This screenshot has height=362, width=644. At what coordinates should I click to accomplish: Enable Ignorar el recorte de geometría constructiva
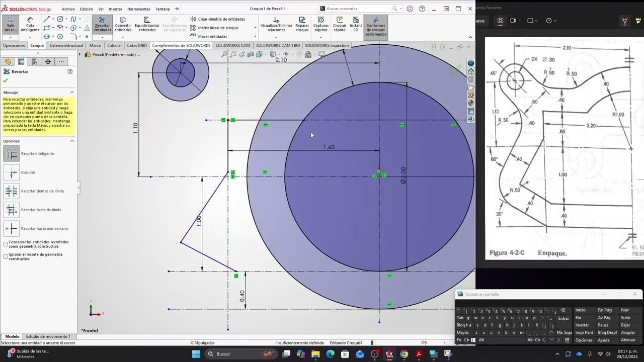point(6,256)
